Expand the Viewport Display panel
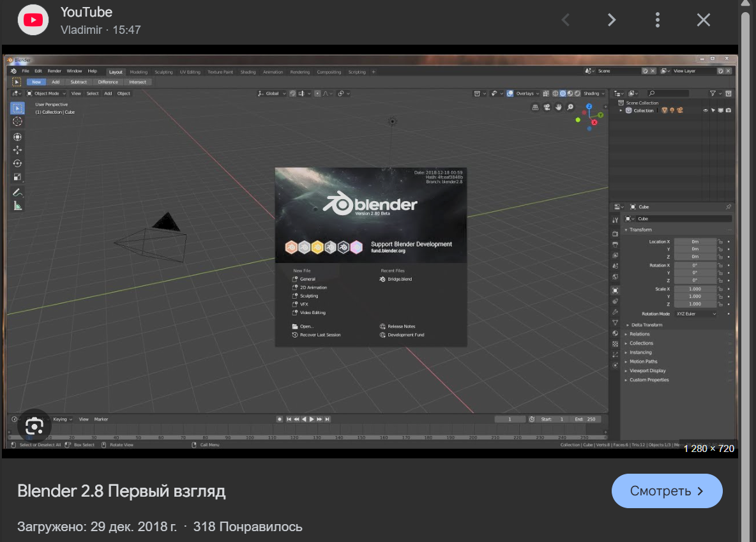This screenshot has width=756, height=542. click(647, 371)
